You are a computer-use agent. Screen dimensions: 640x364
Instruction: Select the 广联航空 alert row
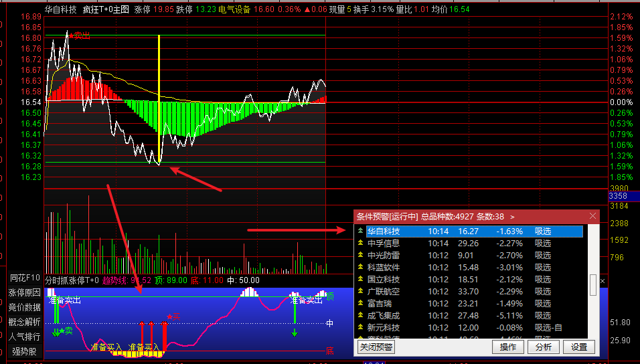point(474,291)
